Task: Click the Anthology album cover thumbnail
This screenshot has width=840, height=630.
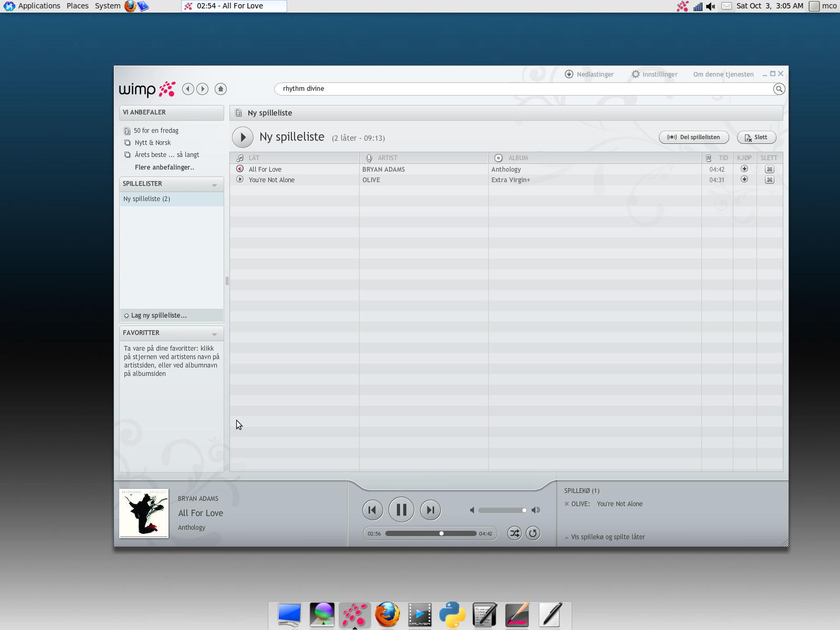Action: pyautogui.click(x=144, y=513)
